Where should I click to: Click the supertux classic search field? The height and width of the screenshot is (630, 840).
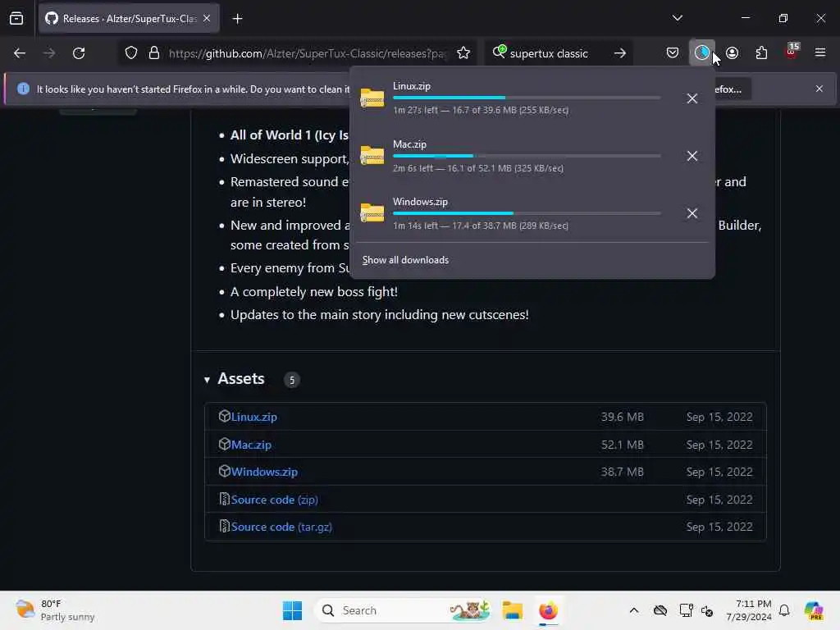549,53
